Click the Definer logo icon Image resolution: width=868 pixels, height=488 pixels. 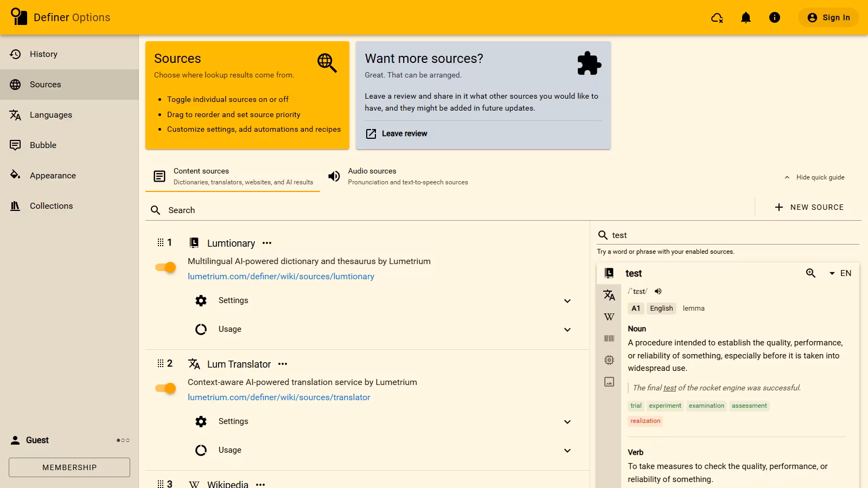[18, 17]
